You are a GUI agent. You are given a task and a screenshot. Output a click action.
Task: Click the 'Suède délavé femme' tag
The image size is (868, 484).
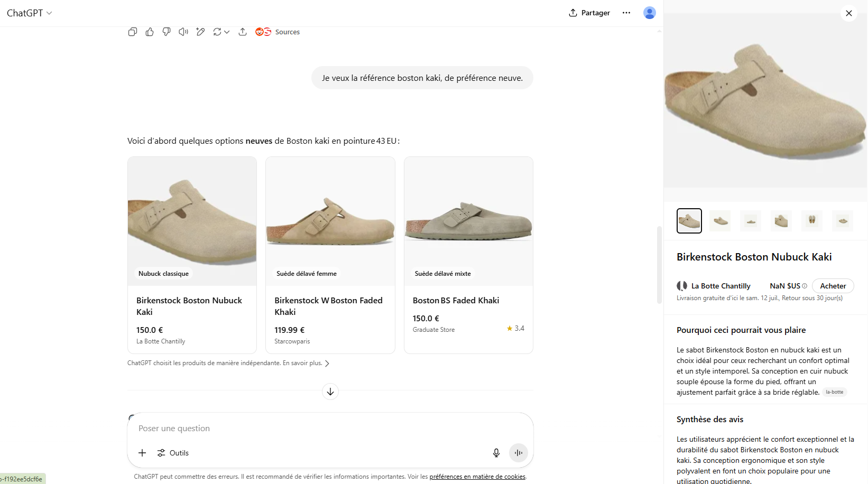point(307,274)
